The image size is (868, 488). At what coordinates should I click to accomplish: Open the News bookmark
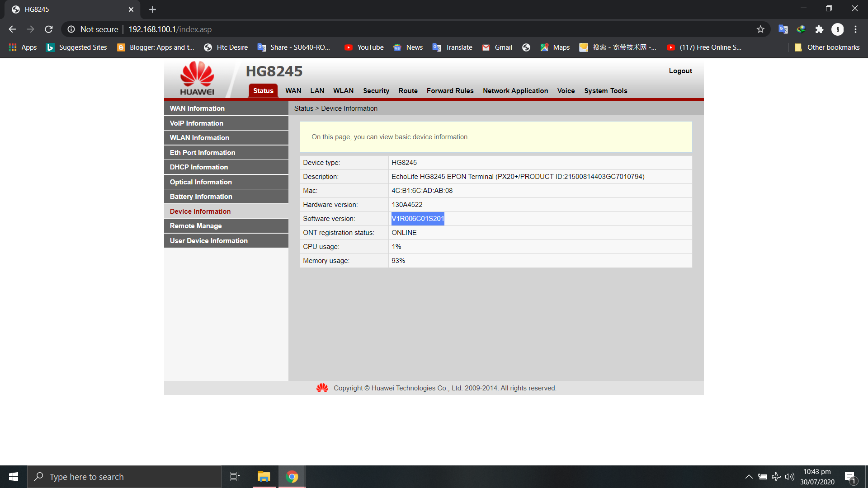click(408, 47)
